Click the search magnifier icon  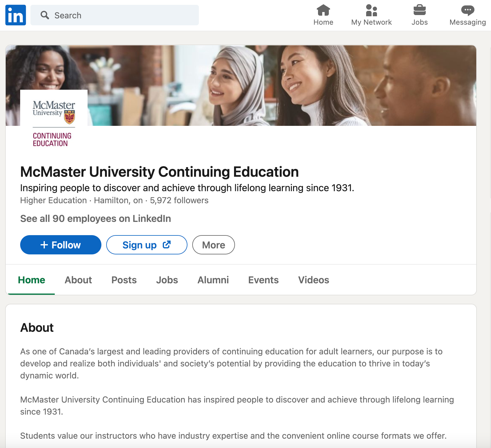(45, 15)
